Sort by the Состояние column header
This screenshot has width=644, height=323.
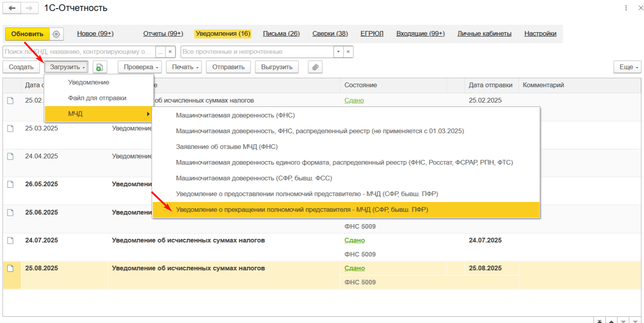click(394, 85)
